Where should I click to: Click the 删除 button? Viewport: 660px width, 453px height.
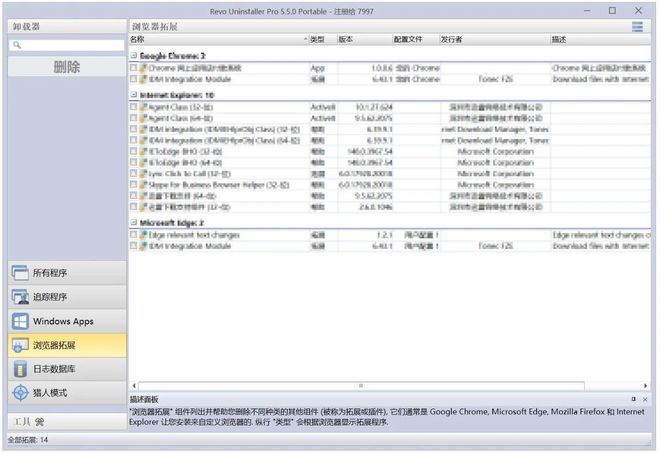click(x=67, y=67)
